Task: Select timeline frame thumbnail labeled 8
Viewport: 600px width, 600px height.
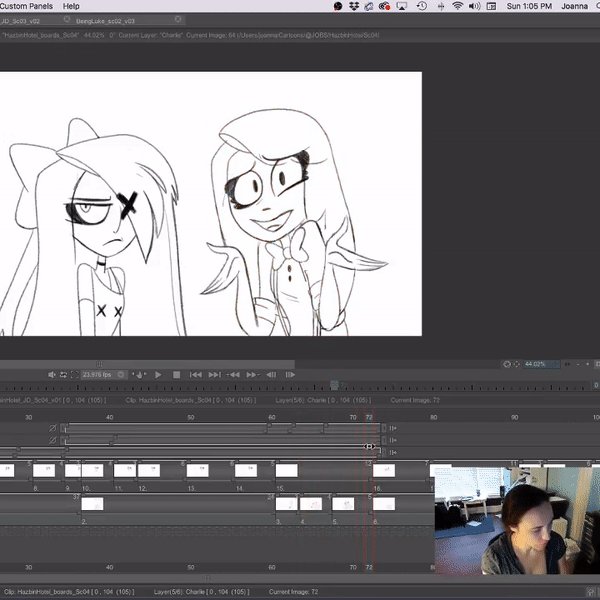Action: coord(44,470)
